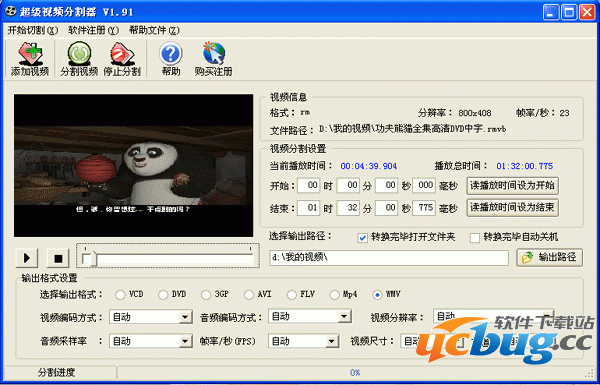Open 帧率/秒(FPS) dropdown
The image size is (600, 385).
click(332, 341)
